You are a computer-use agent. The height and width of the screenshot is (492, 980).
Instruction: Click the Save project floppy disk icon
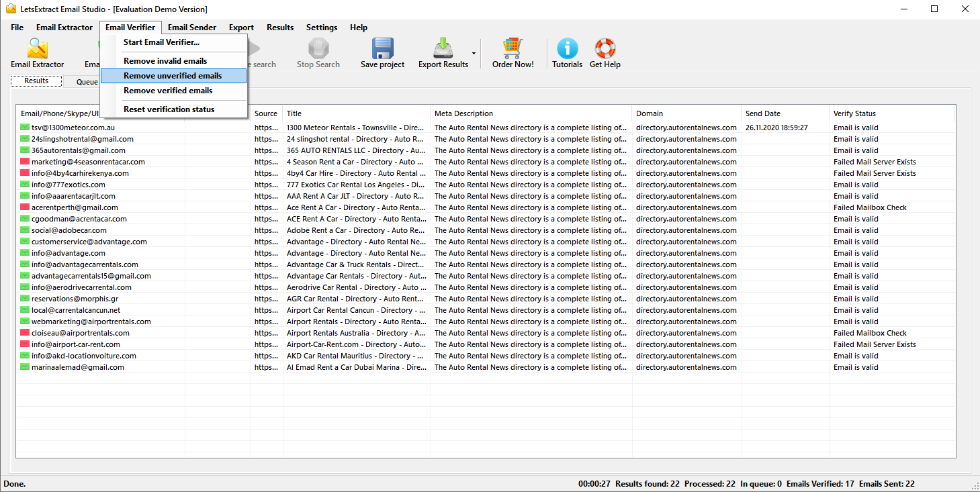tap(382, 49)
